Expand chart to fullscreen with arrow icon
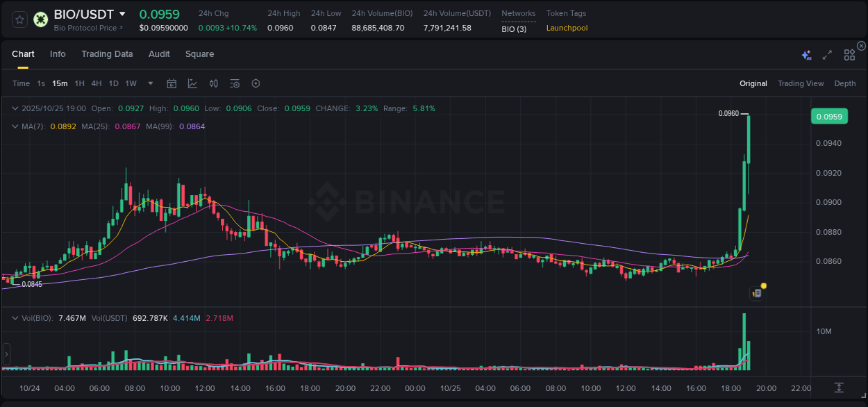The height and width of the screenshot is (407, 868). [826, 53]
